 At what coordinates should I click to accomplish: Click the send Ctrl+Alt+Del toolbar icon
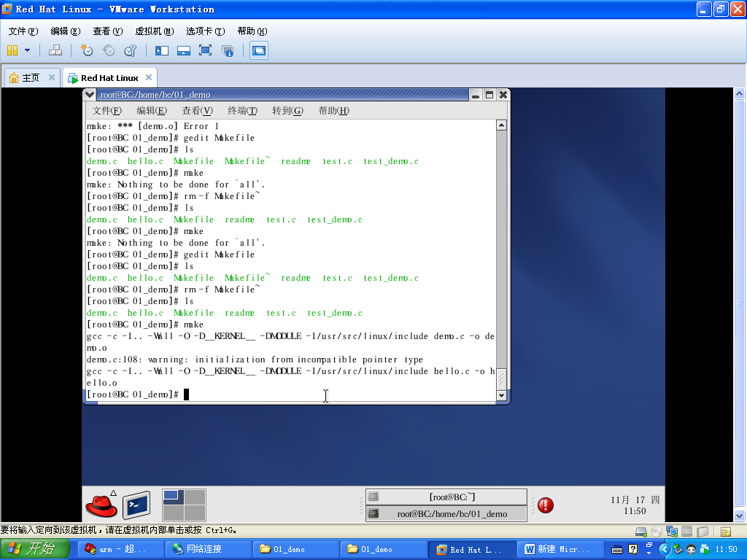point(55,50)
